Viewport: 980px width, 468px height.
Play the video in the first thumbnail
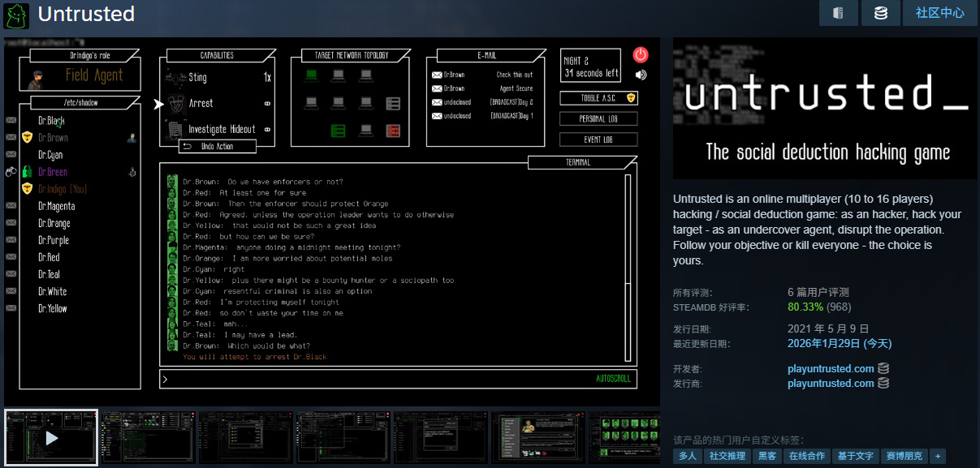point(51,438)
